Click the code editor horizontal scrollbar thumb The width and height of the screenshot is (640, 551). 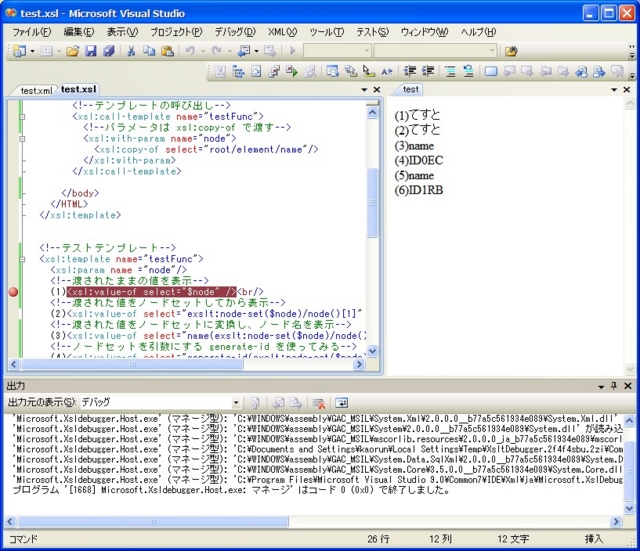[x=133, y=364]
